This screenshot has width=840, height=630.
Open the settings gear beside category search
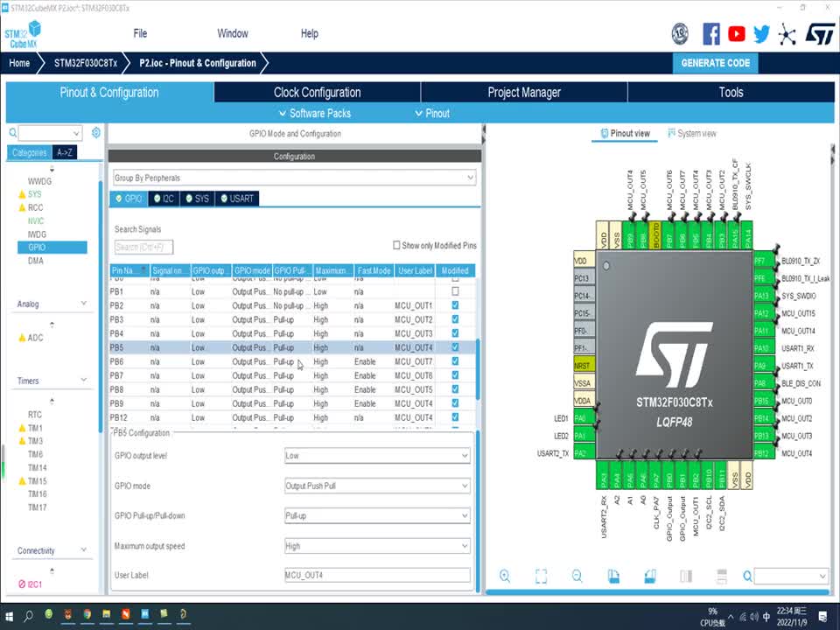tap(96, 132)
